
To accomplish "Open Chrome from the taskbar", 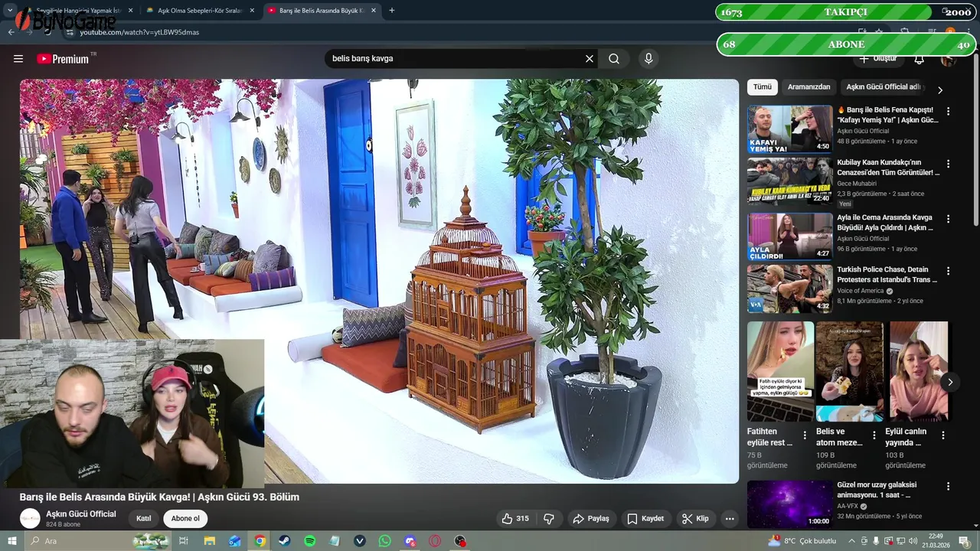I will pos(260,541).
